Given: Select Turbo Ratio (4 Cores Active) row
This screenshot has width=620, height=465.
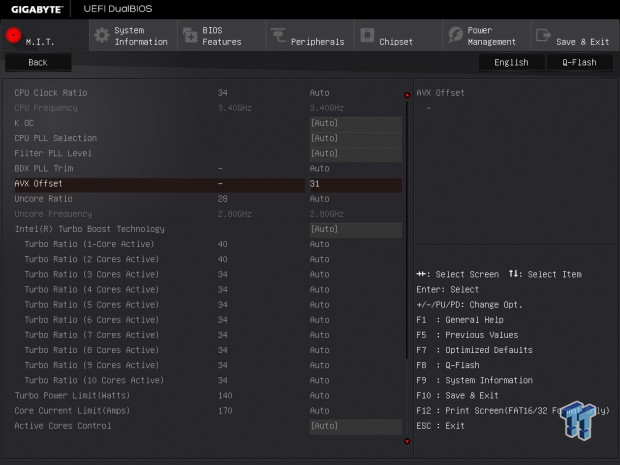Looking at the screenshot, I should [208, 290].
